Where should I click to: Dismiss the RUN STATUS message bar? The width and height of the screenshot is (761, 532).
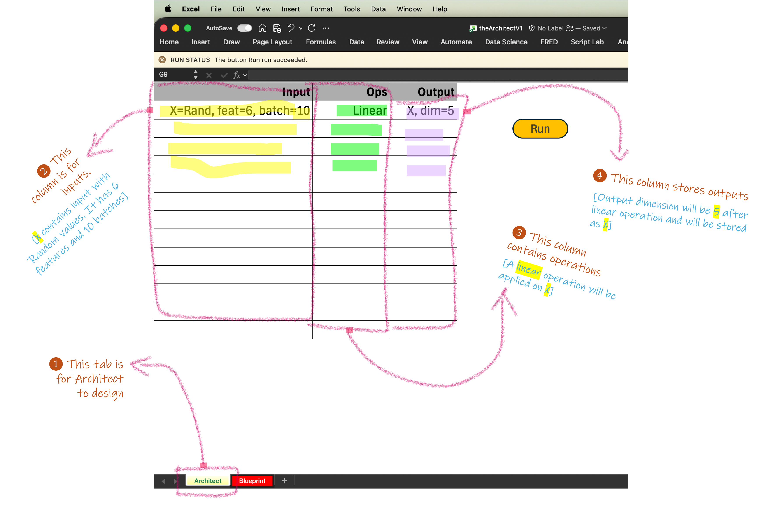pyautogui.click(x=162, y=60)
